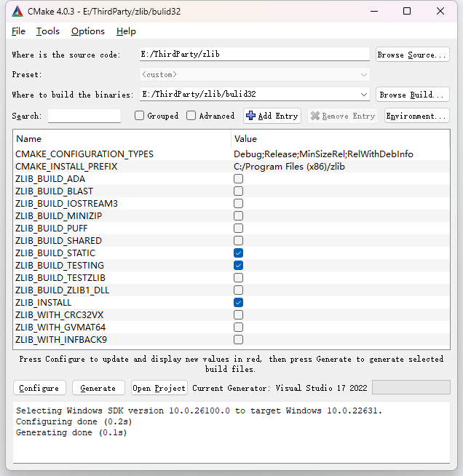
Task: Uncheck ZLIB_BUILD_STATIC checkbox
Action: pyautogui.click(x=238, y=253)
